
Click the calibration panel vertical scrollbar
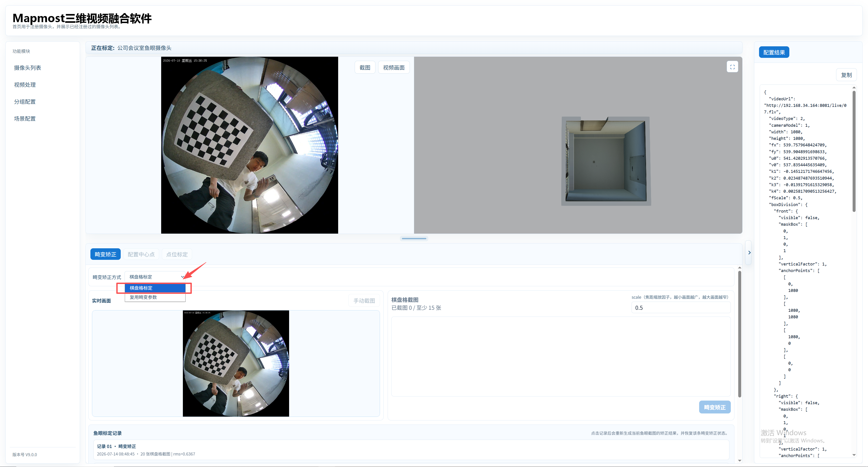tap(739, 334)
